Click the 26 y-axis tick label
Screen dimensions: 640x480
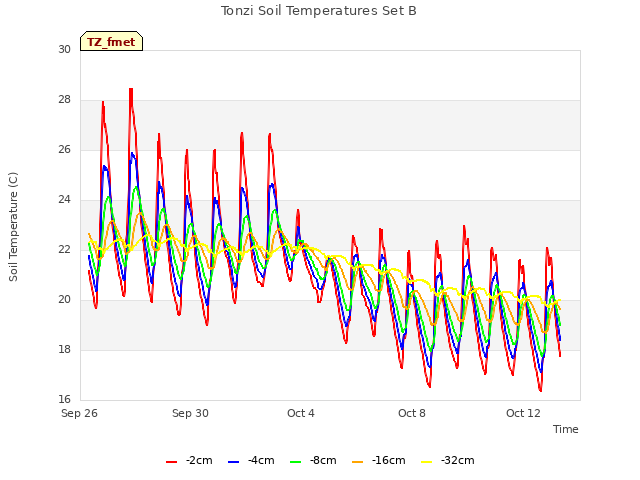(64, 150)
